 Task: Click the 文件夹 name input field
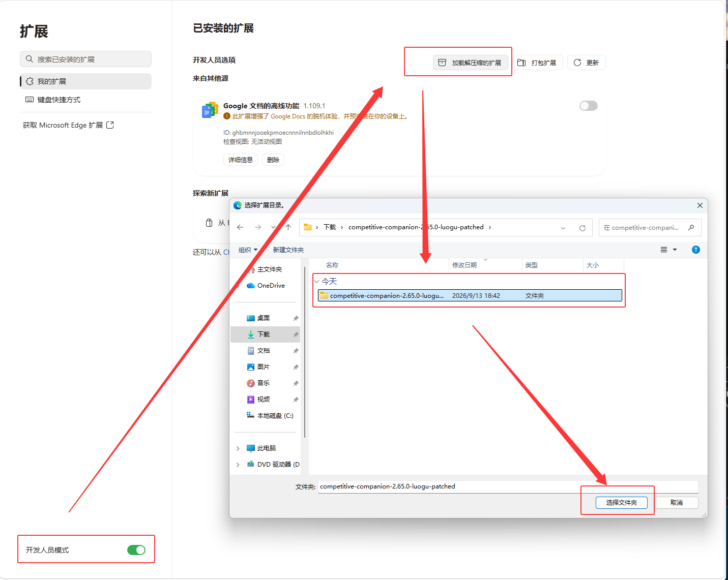[x=508, y=486]
